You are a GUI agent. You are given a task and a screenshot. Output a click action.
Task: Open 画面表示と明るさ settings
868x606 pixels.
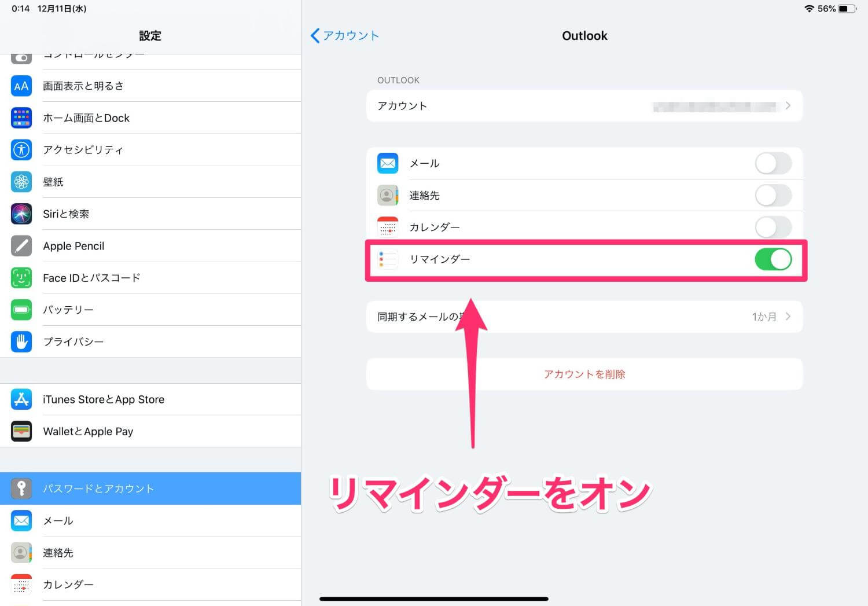[x=150, y=86]
